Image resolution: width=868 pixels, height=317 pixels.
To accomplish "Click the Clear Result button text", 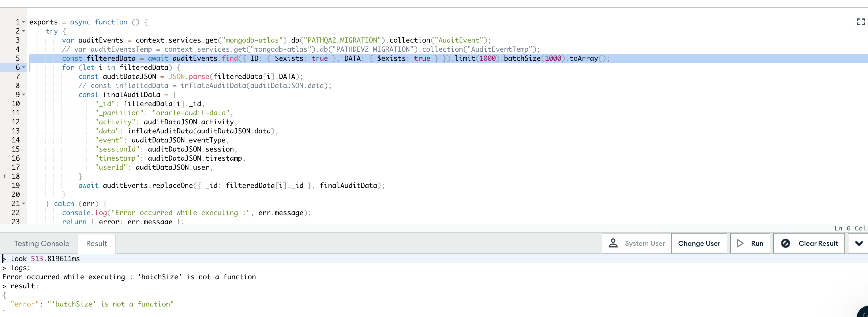I will tap(818, 243).
